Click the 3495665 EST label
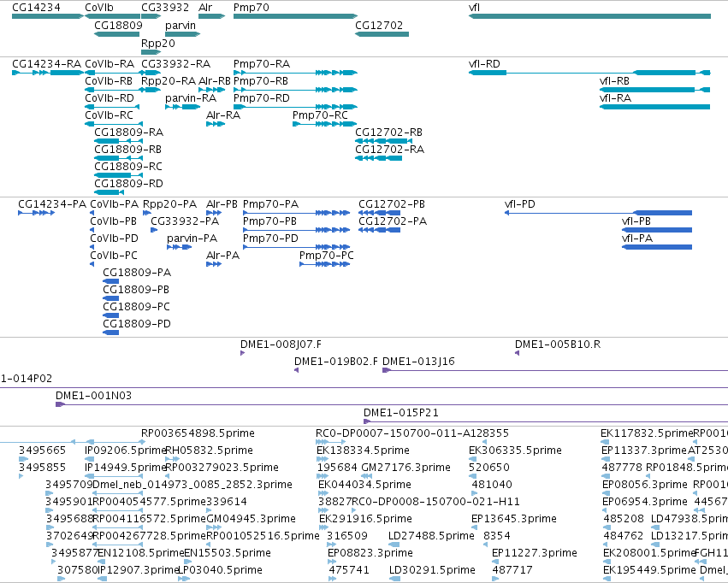The width and height of the screenshot is (728, 583). coord(42,450)
